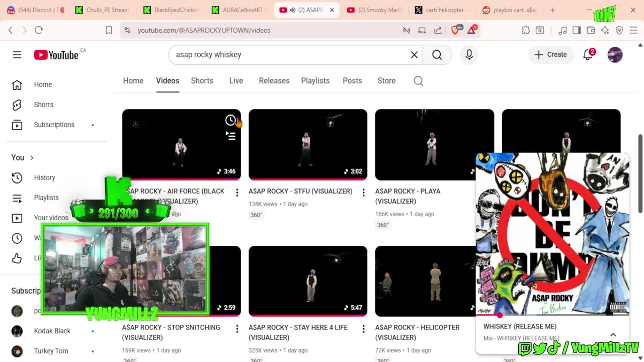644x362 pixels.
Task: Add AIR FORCE video to queue
Action: [230, 136]
